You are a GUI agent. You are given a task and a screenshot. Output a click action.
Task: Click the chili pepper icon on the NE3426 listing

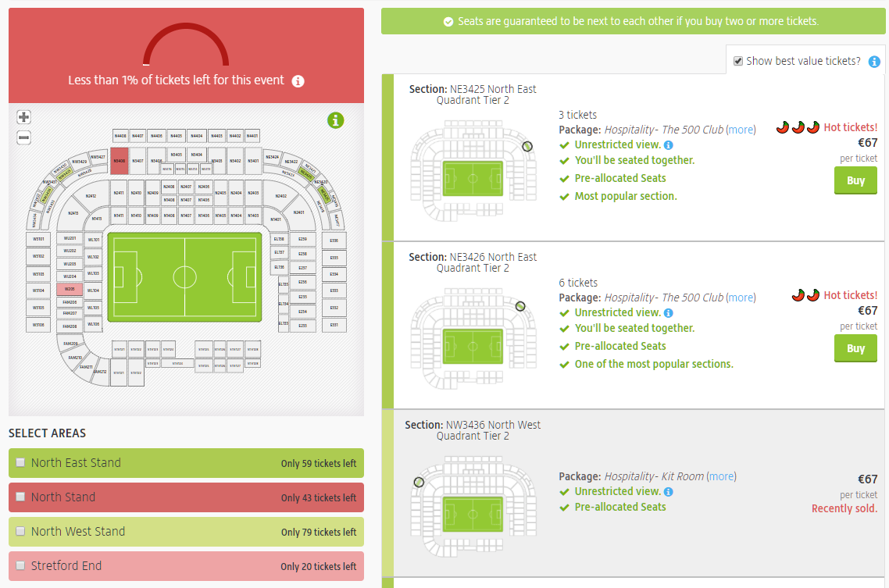[x=798, y=295]
